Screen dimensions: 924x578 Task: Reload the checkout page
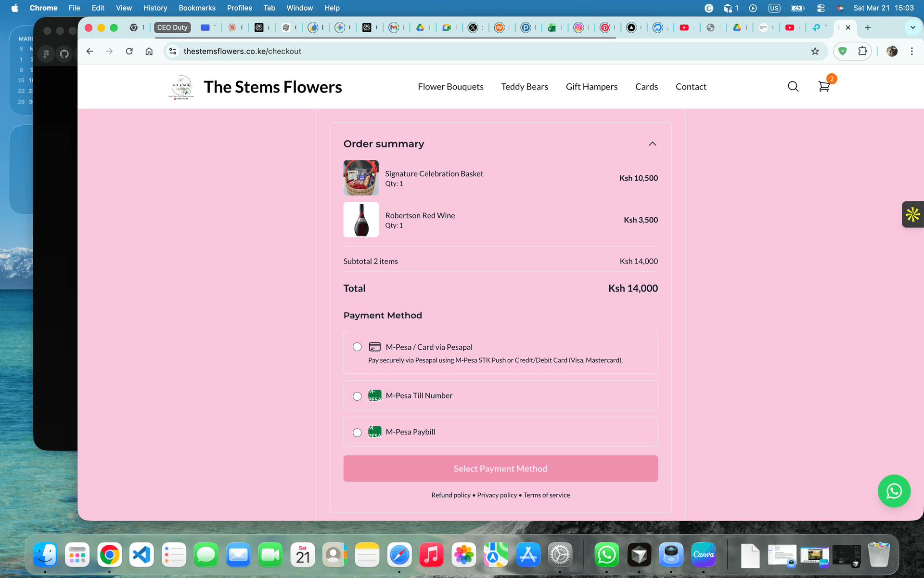[129, 51]
